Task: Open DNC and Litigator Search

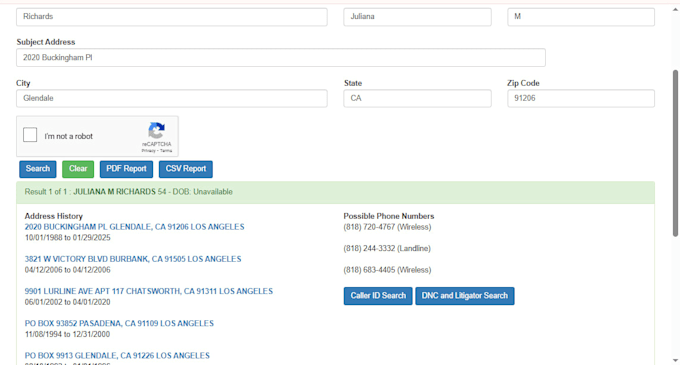Action: [x=465, y=296]
